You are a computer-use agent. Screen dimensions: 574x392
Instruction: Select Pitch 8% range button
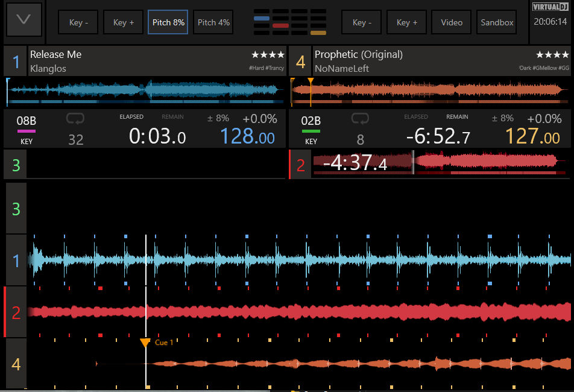pos(168,22)
